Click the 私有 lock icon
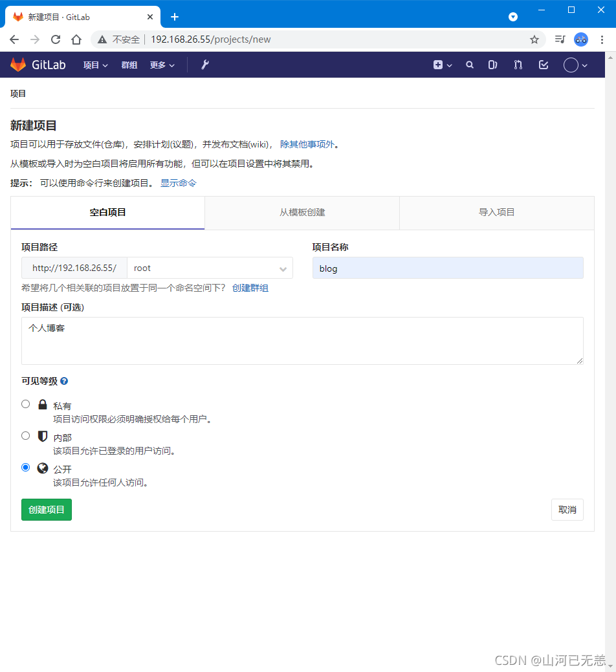Screen dimensions: 616x672 click(x=43, y=404)
